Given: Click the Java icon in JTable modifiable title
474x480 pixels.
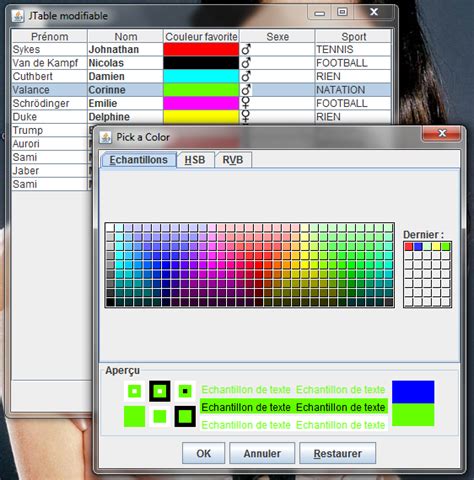Looking at the screenshot, I should 17,16.
